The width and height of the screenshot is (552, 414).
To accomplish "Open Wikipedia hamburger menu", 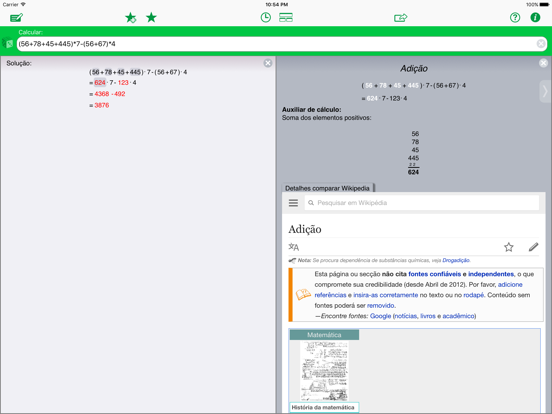I will (x=293, y=203).
